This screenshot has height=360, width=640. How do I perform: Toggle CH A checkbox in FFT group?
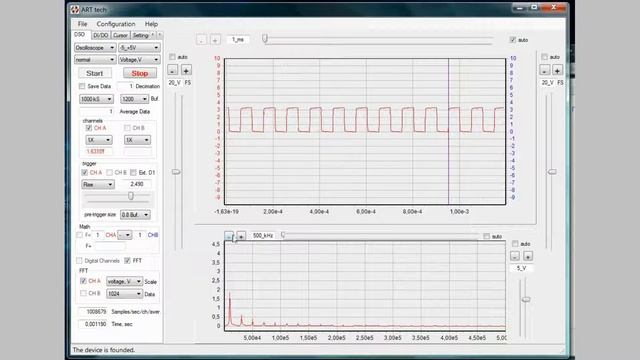(83, 281)
